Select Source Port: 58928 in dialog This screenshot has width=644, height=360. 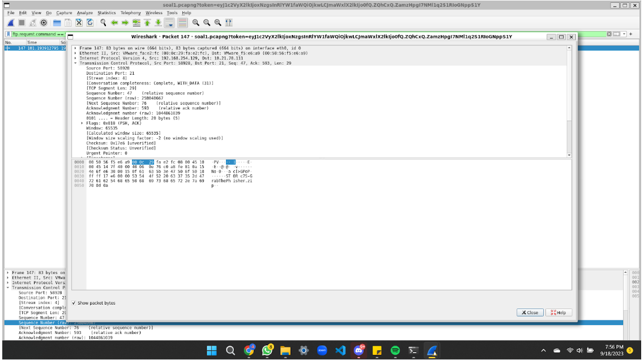click(108, 68)
